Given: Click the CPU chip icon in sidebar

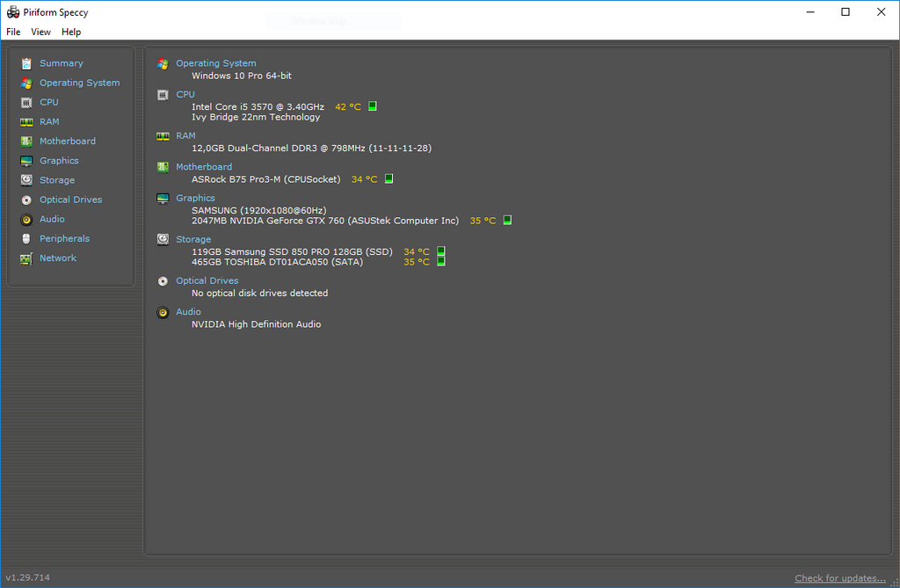Looking at the screenshot, I should coord(26,103).
